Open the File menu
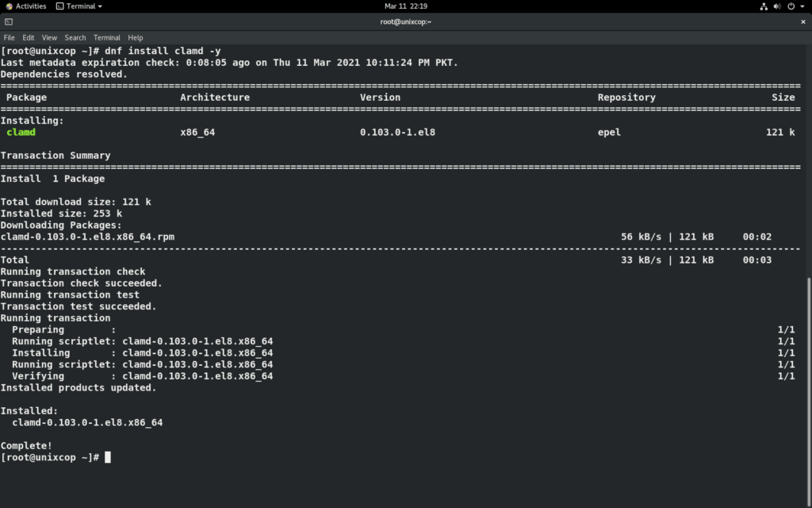Image resolution: width=812 pixels, height=508 pixels. [x=9, y=38]
